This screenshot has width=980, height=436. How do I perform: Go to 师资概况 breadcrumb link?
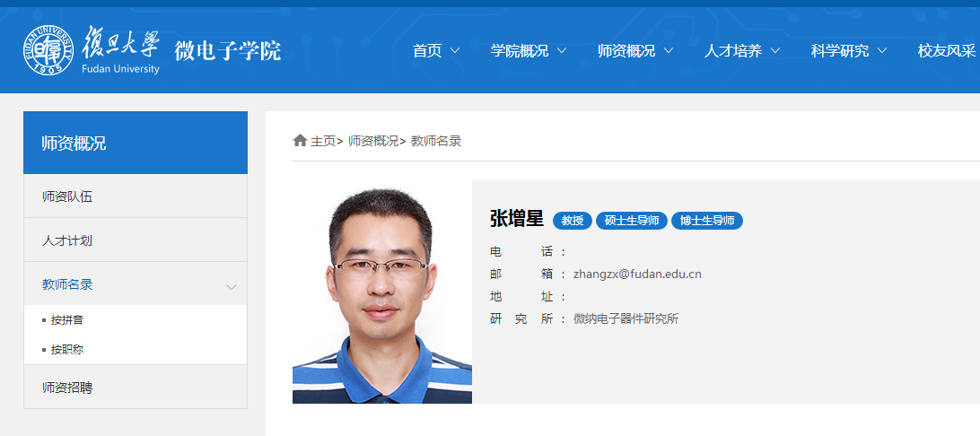tap(373, 141)
